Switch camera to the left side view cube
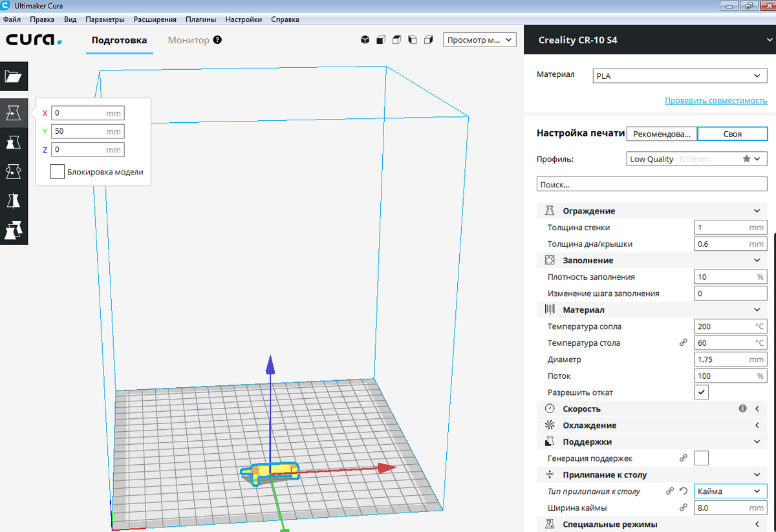The image size is (776, 532). (413, 40)
